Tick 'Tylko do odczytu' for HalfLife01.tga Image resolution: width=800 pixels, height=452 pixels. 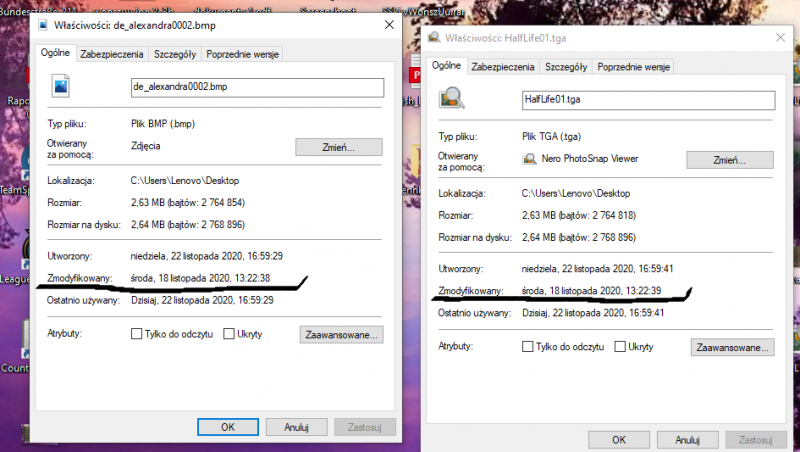pyautogui.click(x=529, y=347)
